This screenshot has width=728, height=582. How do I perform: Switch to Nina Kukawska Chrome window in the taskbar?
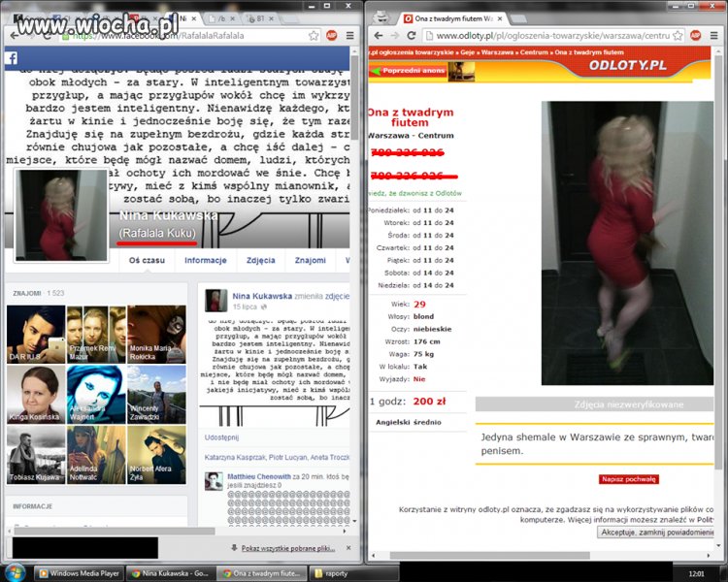click(171, 573)
